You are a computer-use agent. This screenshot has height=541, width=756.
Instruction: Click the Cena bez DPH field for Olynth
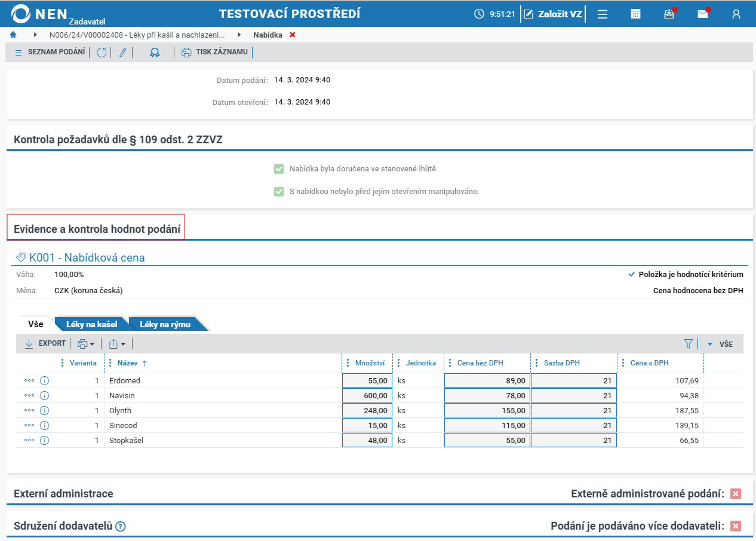click(x=487, y=410)
